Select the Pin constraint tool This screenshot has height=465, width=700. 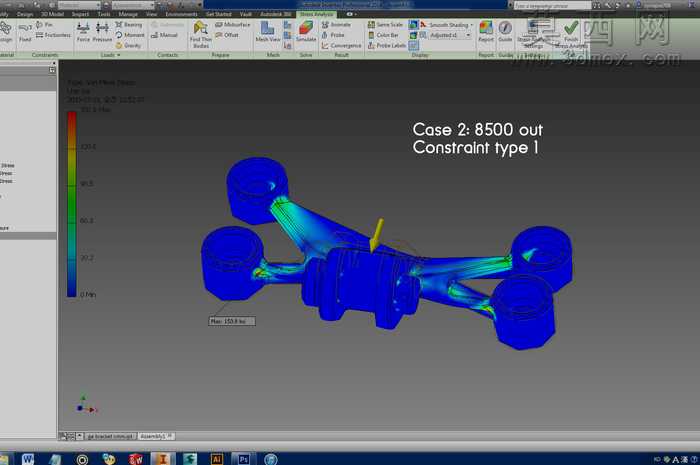pyautogui.click(x=44, y=25)
